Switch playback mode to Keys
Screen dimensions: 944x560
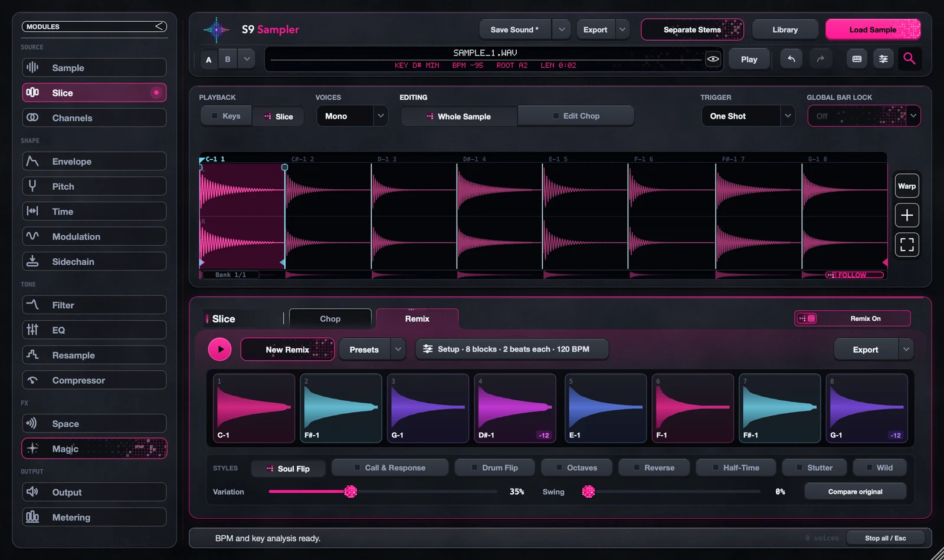tap(226, 116)
